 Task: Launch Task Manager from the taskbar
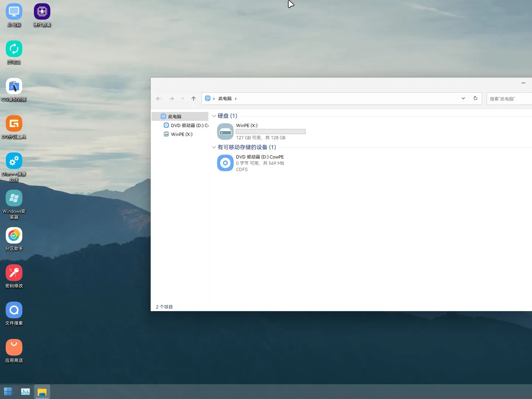[25, 391]
